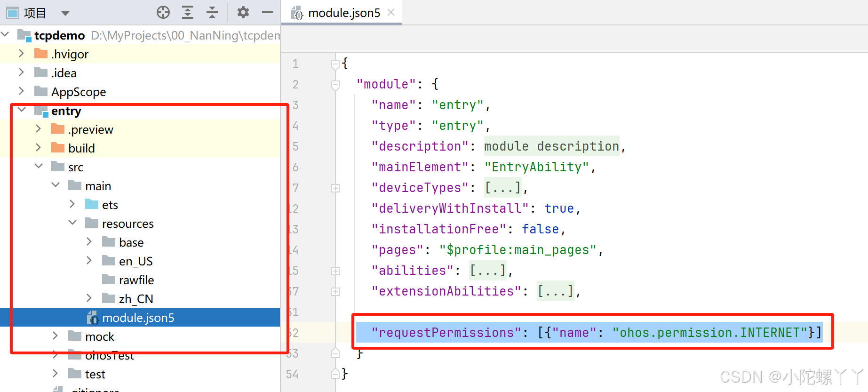868x392 pixels.
Task: Select the rawfile folder row
Action: [x=140, y=280]
